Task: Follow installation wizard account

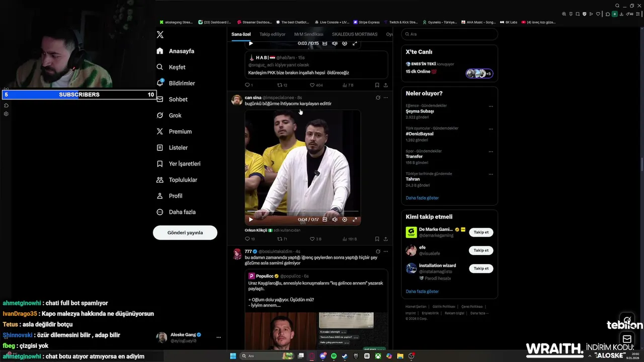Action: (481, 268)
